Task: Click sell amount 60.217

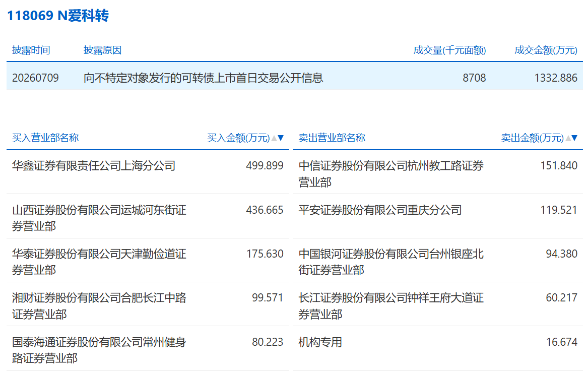Action: coord(561,298)
